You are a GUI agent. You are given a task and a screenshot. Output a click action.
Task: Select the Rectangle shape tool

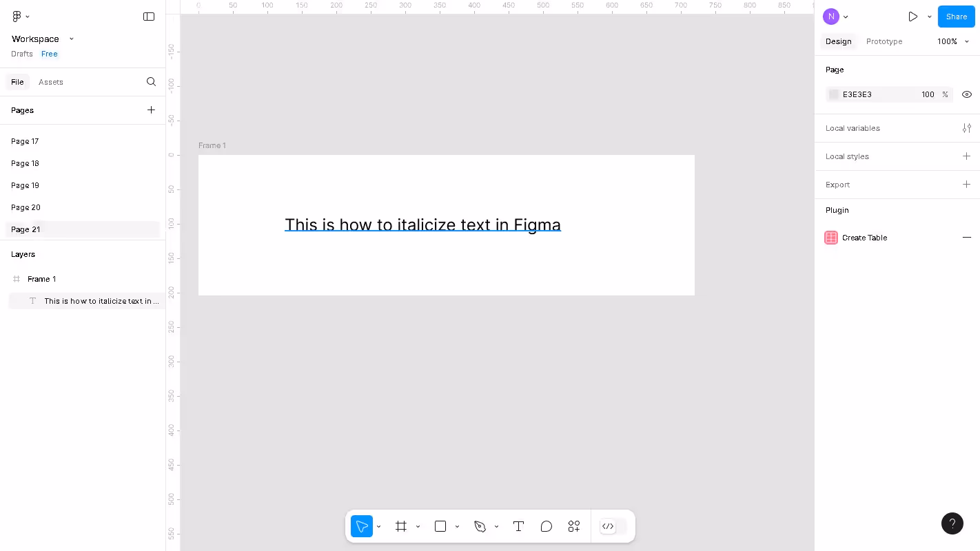pyautogui.click(x=440, y=526)
